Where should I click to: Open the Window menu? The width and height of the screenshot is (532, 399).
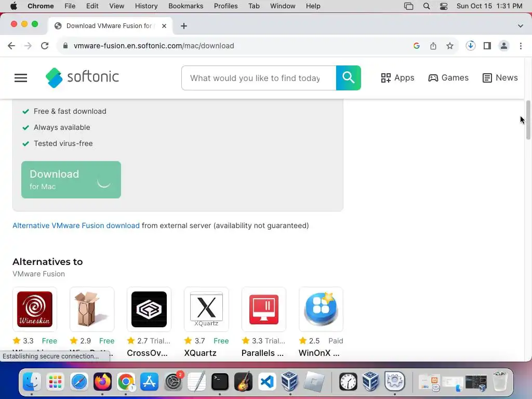click(283, 6)
